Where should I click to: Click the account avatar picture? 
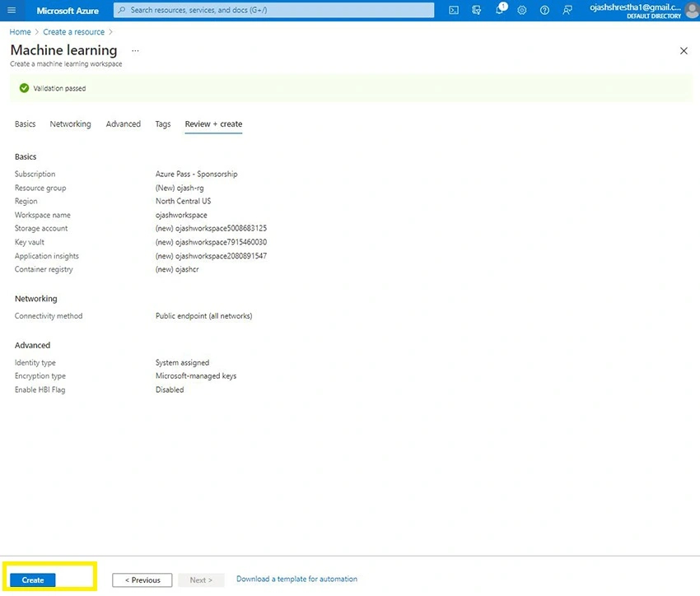pyautogui.click(x=693, y=11)
